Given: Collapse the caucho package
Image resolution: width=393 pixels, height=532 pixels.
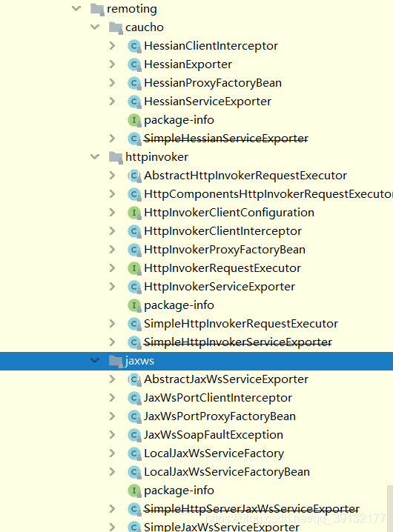Looking at the screenshot, I should tap(95, 27).
